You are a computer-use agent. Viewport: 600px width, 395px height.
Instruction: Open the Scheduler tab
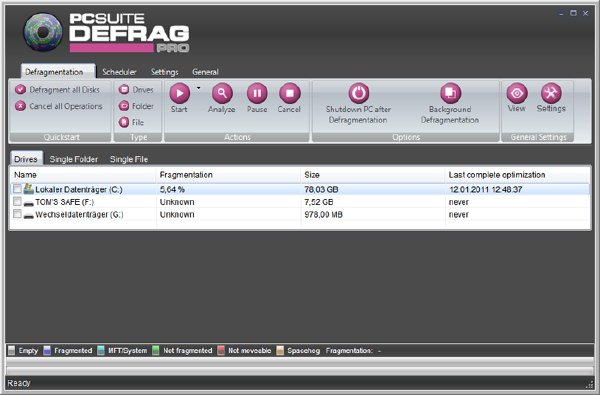[x=119, y=72]
